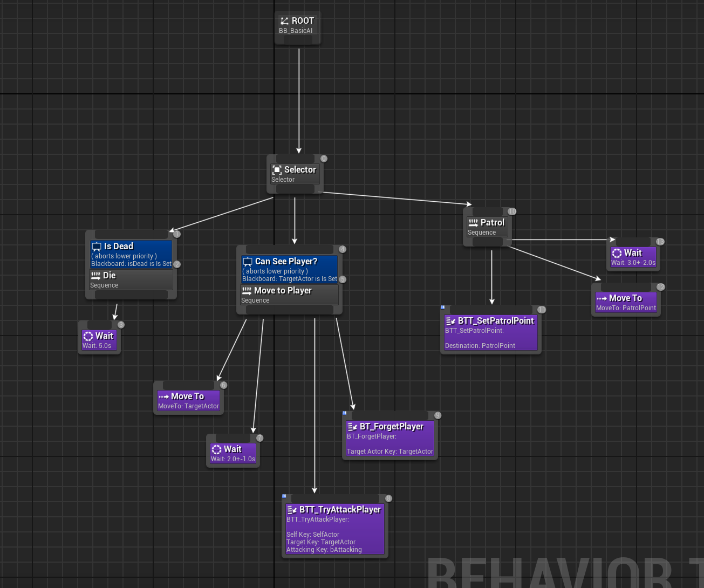Click blueprint indicator on BT_ForgetPlayer node corner
704x588 pixels.
point(345,413)
